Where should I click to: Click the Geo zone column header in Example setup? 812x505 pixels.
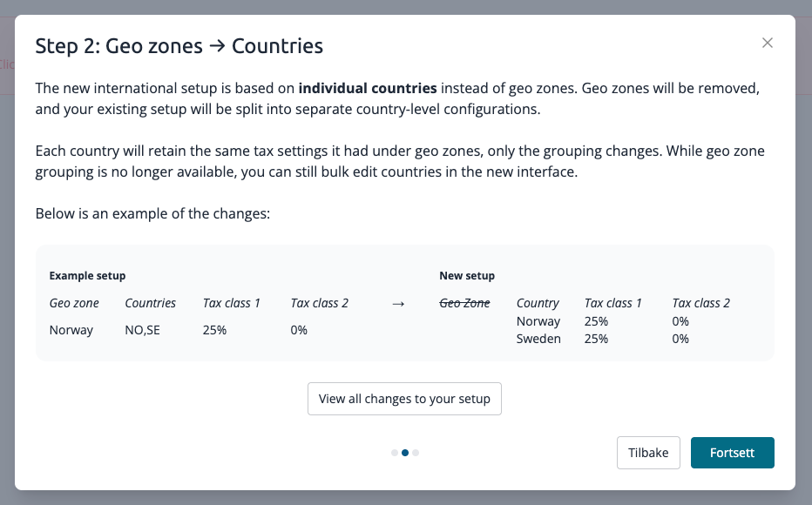pos(74,303)
